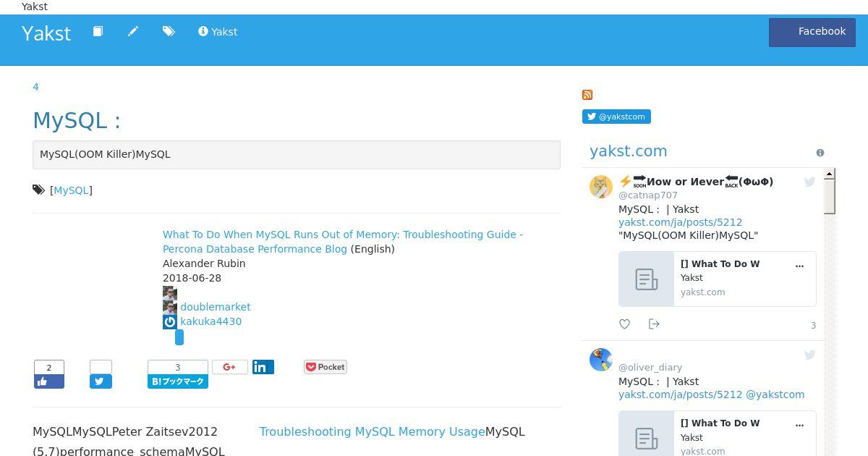This screenshot has width=868, height=456.
Task: Open the RSS feed icon
Action: [587, 95]
